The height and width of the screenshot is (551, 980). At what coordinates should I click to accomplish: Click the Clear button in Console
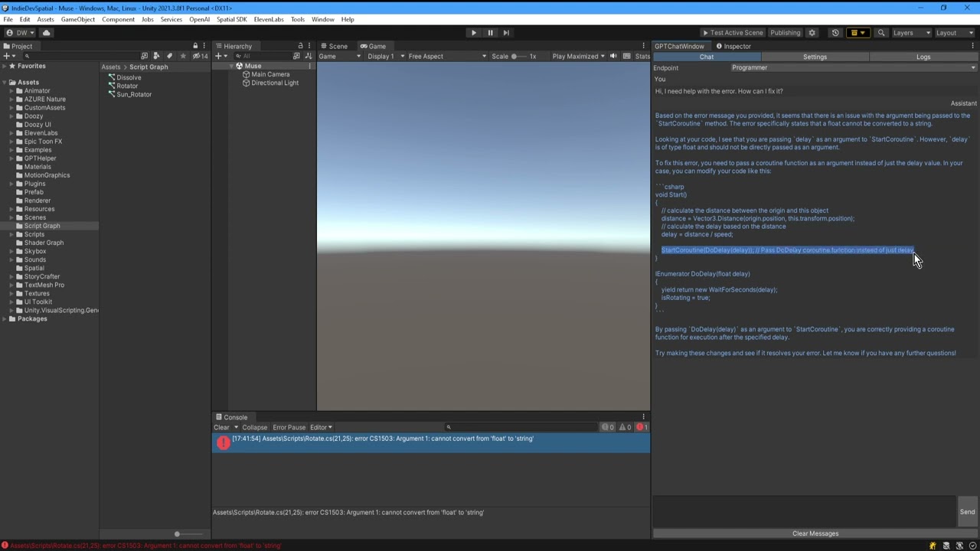222,427
